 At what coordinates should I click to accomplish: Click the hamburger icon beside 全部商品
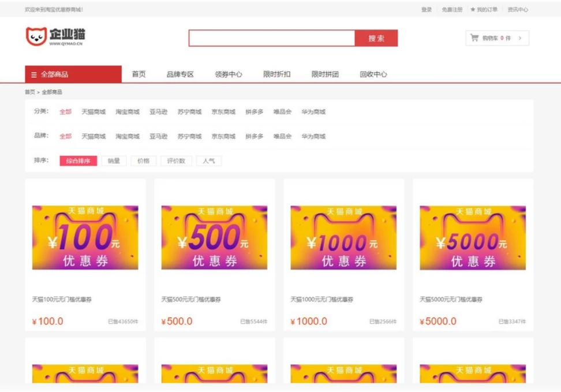34,74
